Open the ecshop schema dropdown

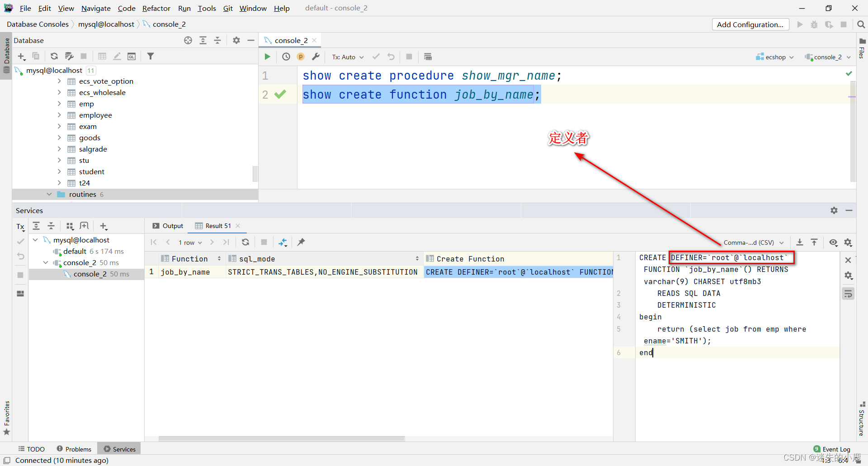[x=774, y=57]
